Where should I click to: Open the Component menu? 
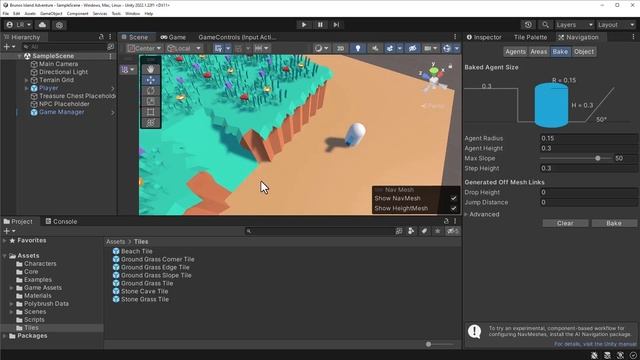click(78, 13)
